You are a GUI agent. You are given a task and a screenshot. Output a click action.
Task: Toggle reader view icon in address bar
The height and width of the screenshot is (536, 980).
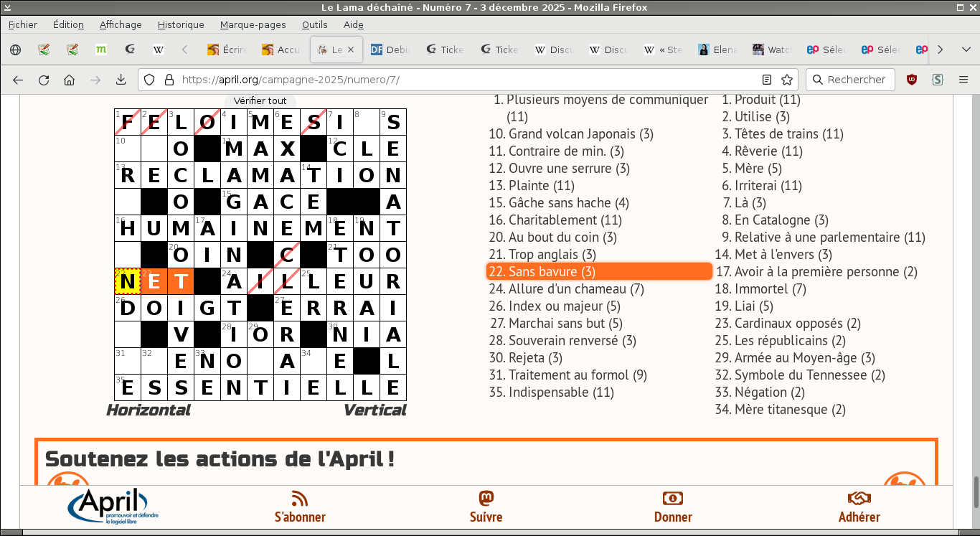(x=767, y=80)
